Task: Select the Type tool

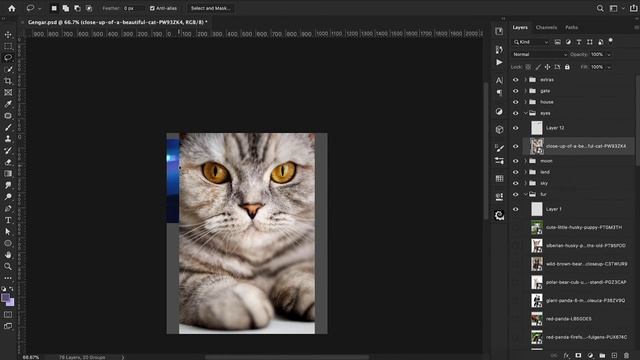Action: tap(8, 220)
